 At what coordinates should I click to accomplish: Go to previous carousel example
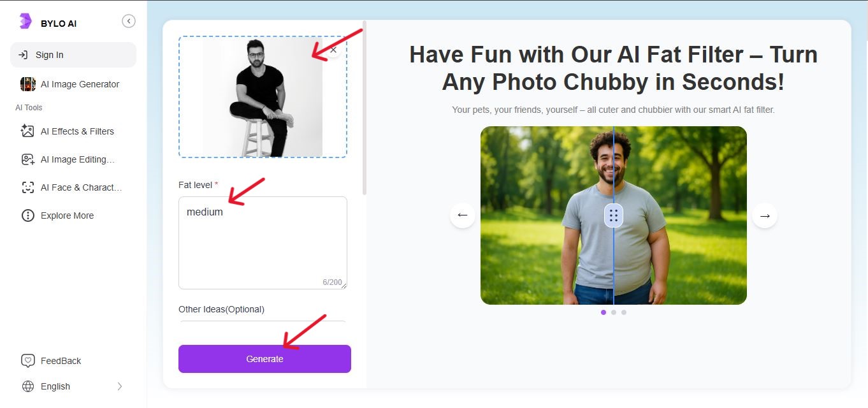tap(462, 215)
